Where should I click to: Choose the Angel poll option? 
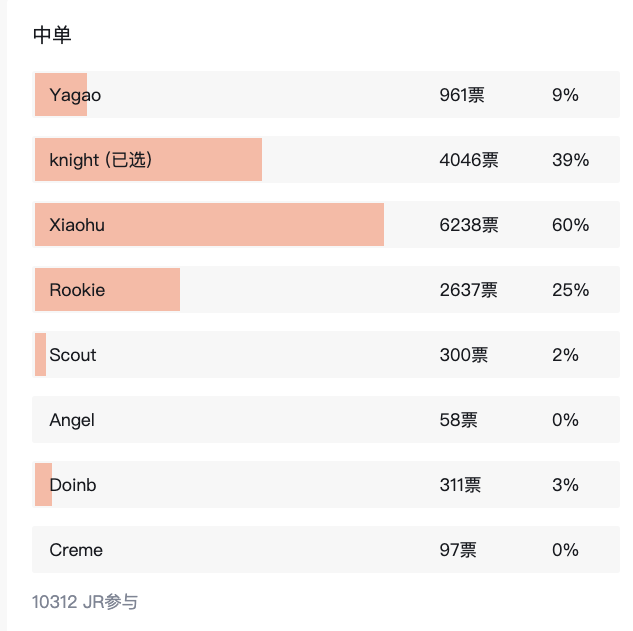tap(72, 420)
